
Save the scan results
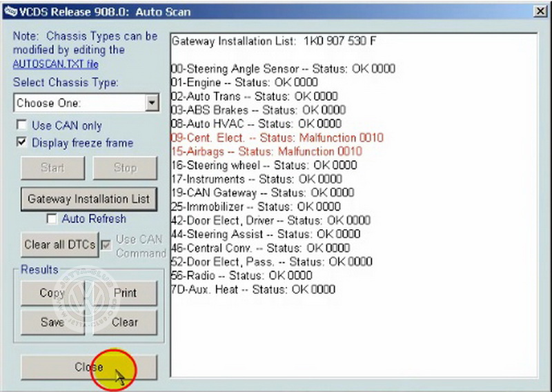(x=53, y=322)
